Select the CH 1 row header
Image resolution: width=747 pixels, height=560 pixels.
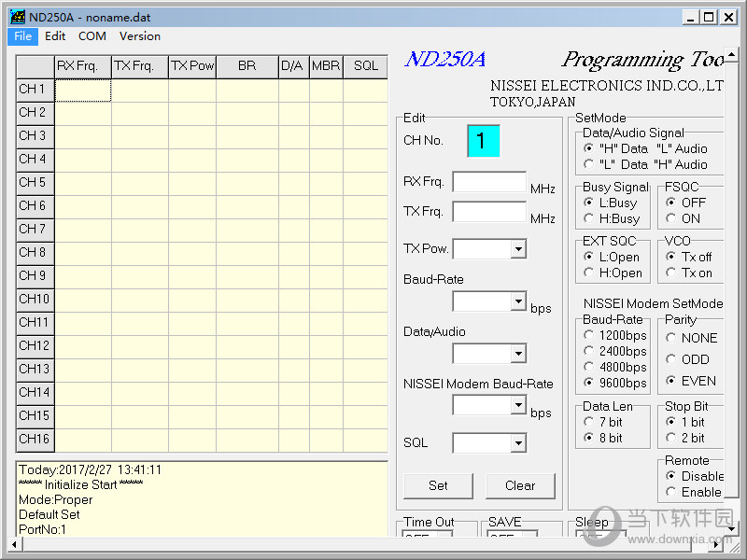pos(35,90)
